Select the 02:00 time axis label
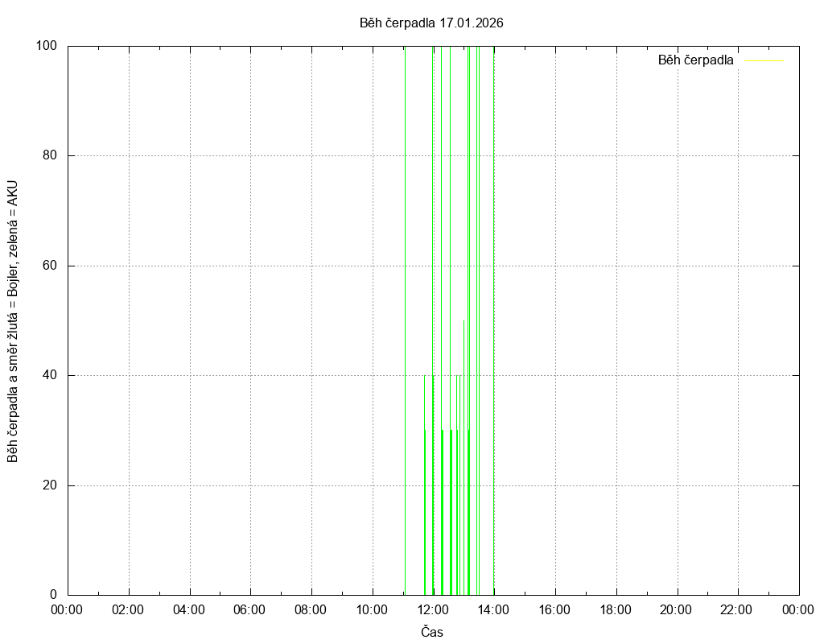 click(x=128, y=609)
